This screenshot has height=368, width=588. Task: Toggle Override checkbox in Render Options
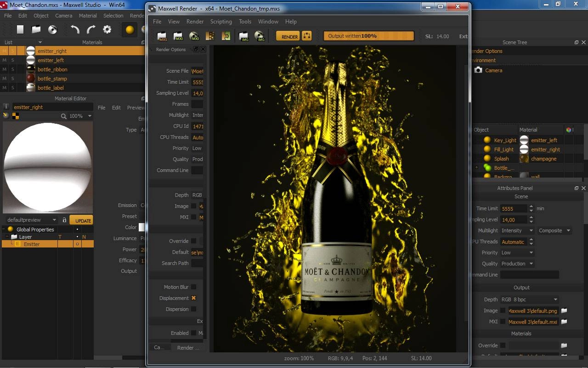(194, 241)
